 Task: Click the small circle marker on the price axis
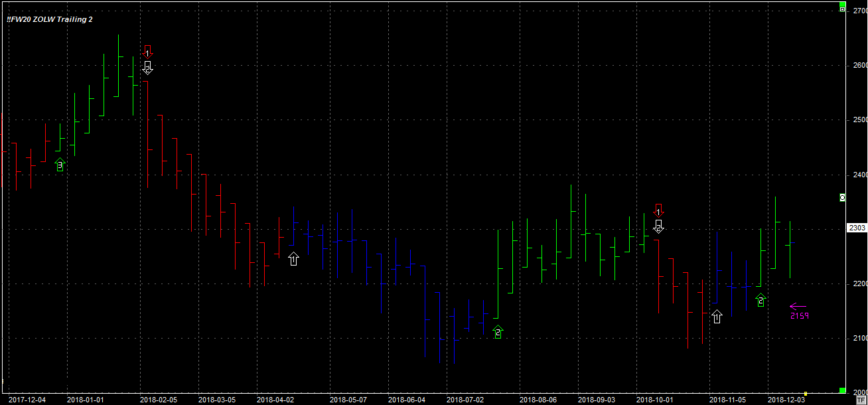click(x=842, y=197)
